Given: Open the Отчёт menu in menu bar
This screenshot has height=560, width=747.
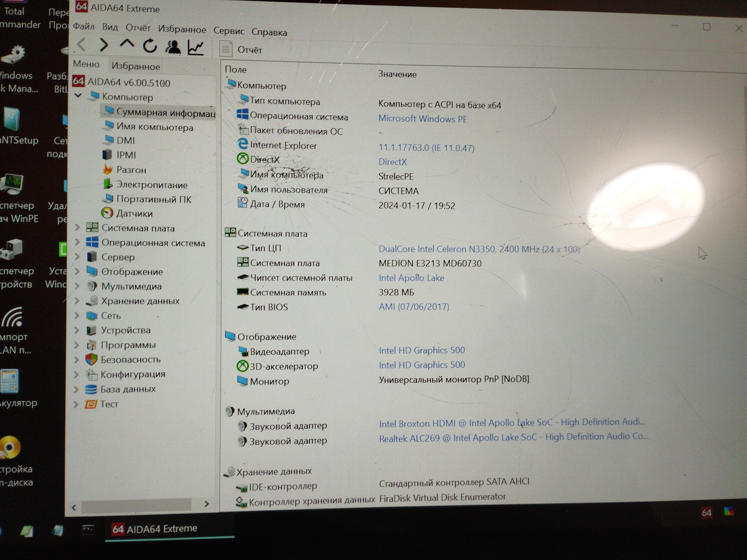Looking at the screenshot, I should tap(138, 28).
